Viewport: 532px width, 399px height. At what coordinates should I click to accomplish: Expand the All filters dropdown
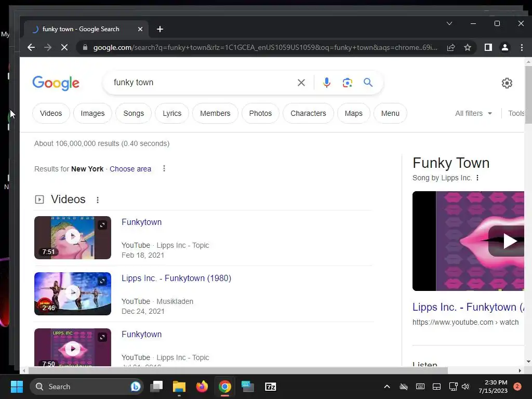(474, 113)
